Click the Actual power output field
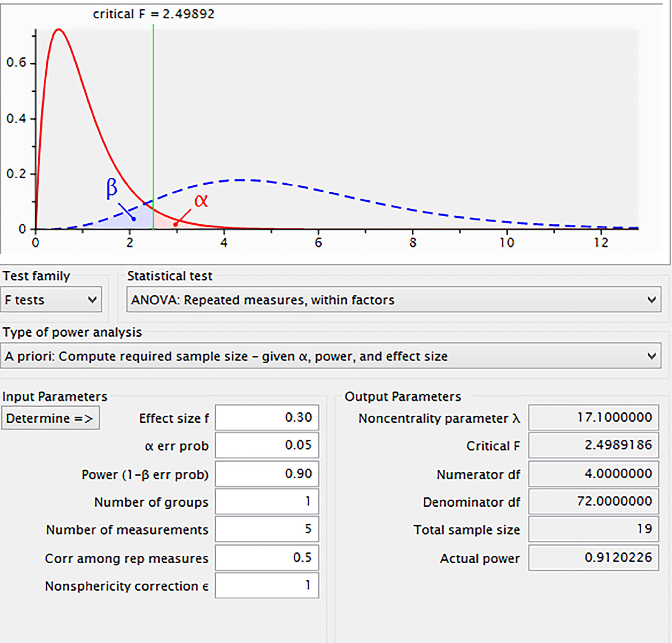 coord(593,558)
